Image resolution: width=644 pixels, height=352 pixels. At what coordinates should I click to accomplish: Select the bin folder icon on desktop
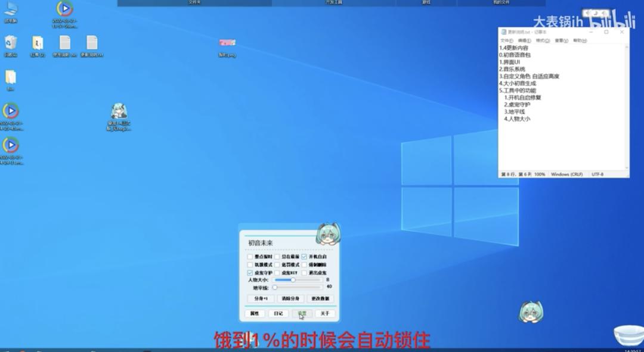click(x=10, y=80)
